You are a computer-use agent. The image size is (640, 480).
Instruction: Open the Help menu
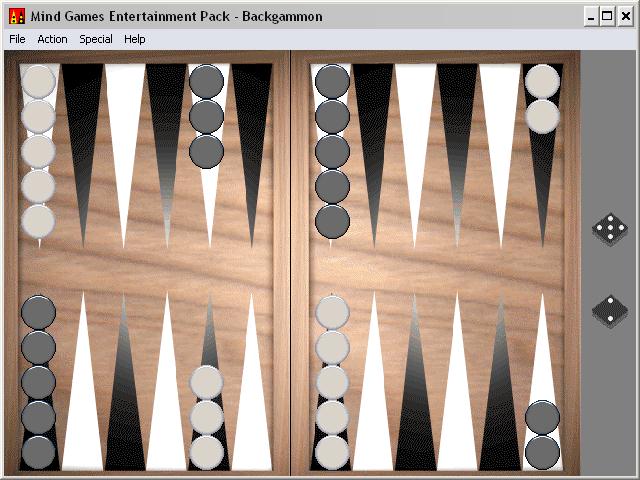pos(135,39)
